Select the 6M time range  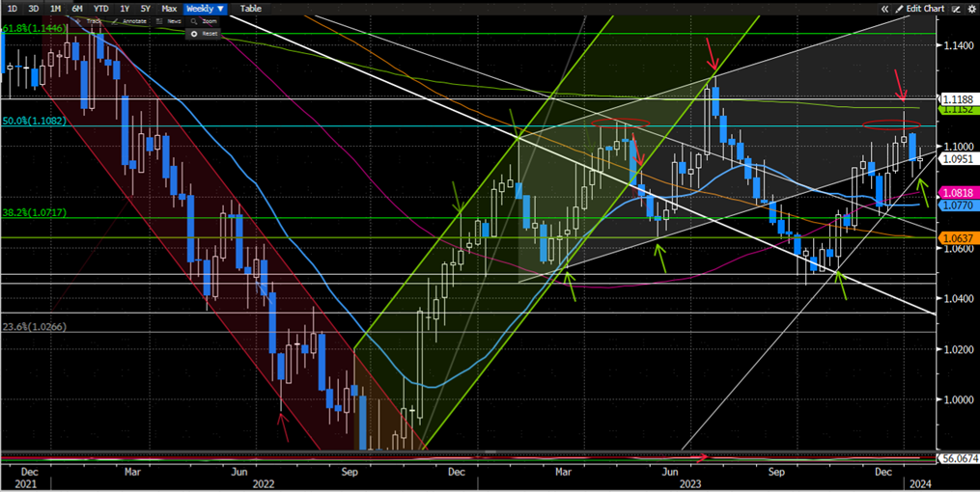coord(77,9)
